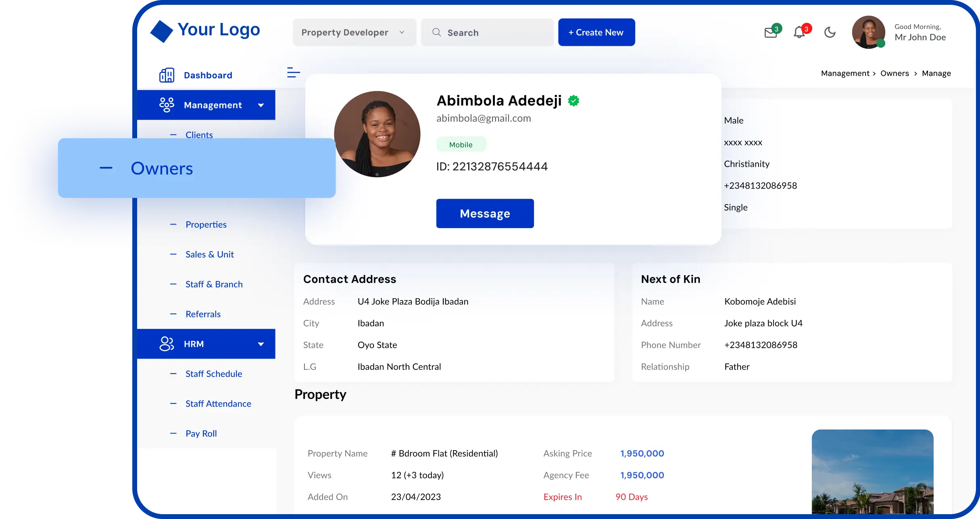This screenshot has width=980, height=519.
Task: Open the Property Developer dropdown
Action: [x=354, y=32]
